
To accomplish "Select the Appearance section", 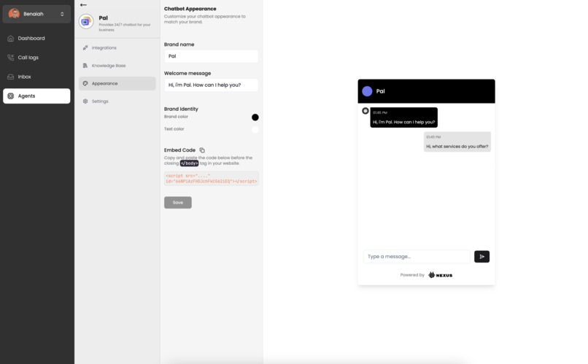I will pos(117,83).
